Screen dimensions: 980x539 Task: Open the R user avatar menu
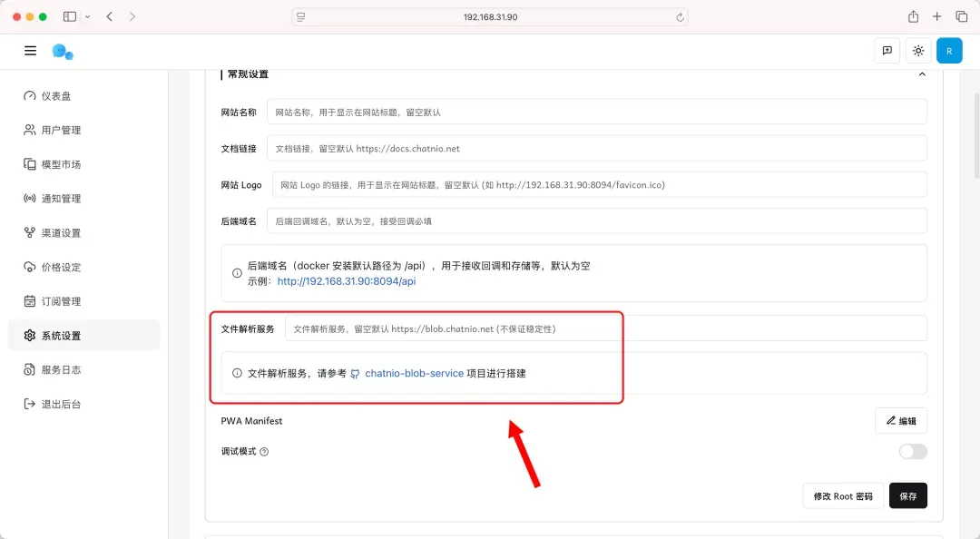coord(949,52)
